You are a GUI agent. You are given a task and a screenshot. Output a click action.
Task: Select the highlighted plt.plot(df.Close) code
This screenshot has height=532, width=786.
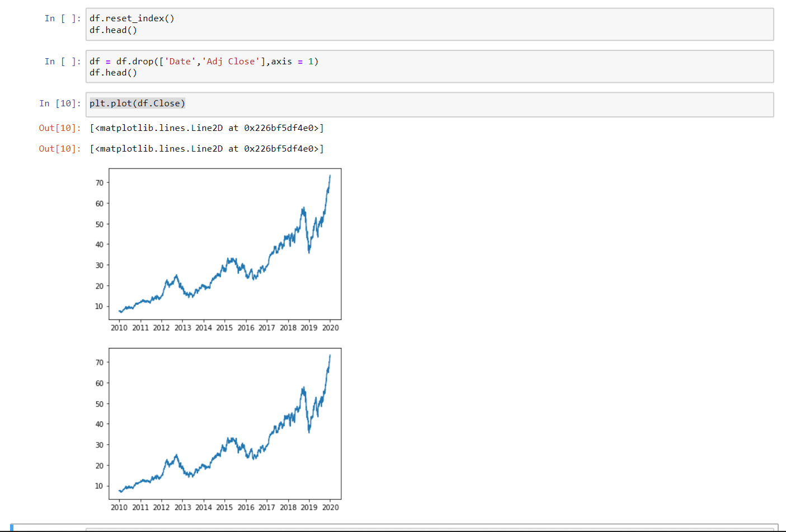[137, 103]
